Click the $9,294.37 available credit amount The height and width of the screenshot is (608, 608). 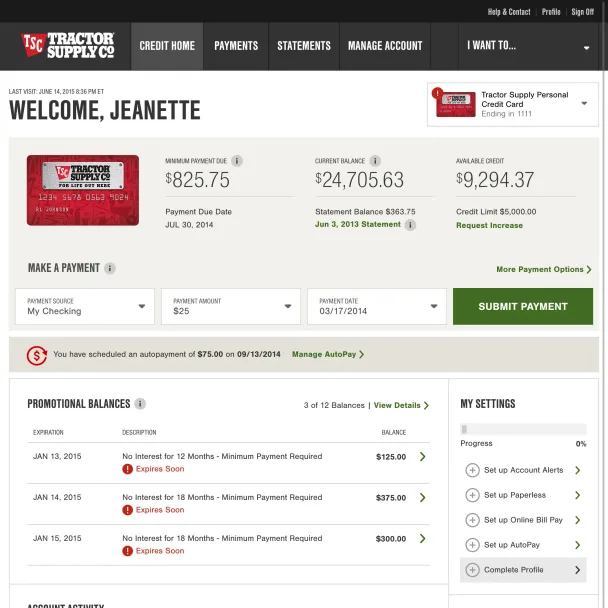495,180
